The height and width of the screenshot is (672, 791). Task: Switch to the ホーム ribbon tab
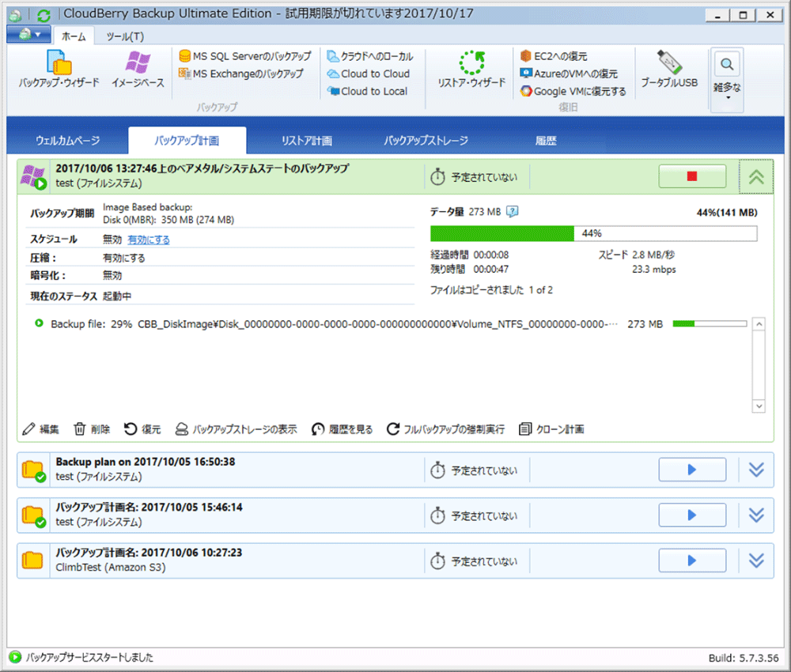(74, 36)
